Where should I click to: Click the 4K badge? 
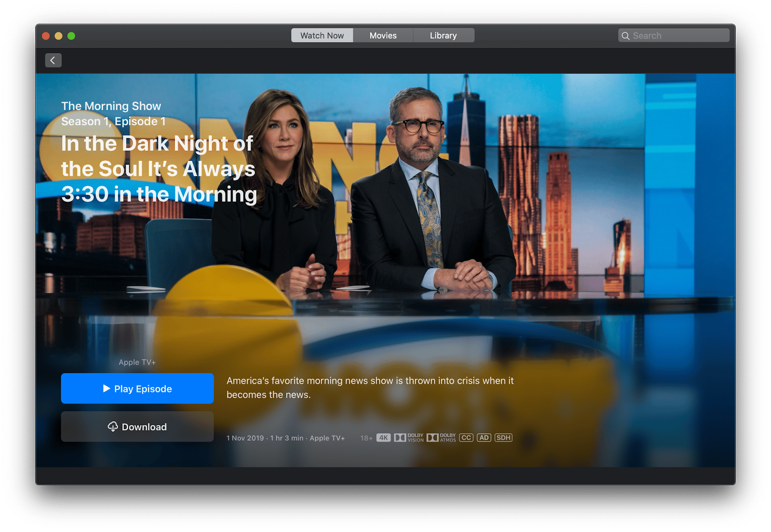[x=384, y=438]
